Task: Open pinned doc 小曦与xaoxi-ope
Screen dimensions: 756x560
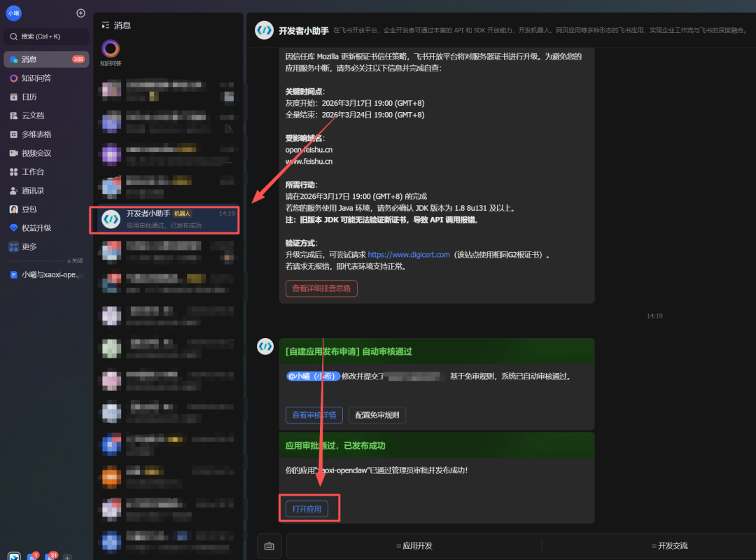Action: pyautogui.click(x=46, y=275)
